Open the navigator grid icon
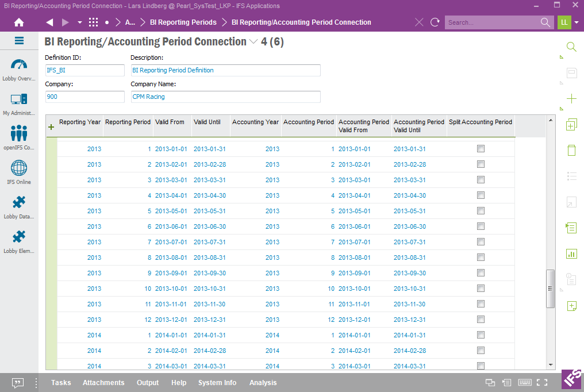The height and width of the screenshot is (392, 584). point(94,22)
